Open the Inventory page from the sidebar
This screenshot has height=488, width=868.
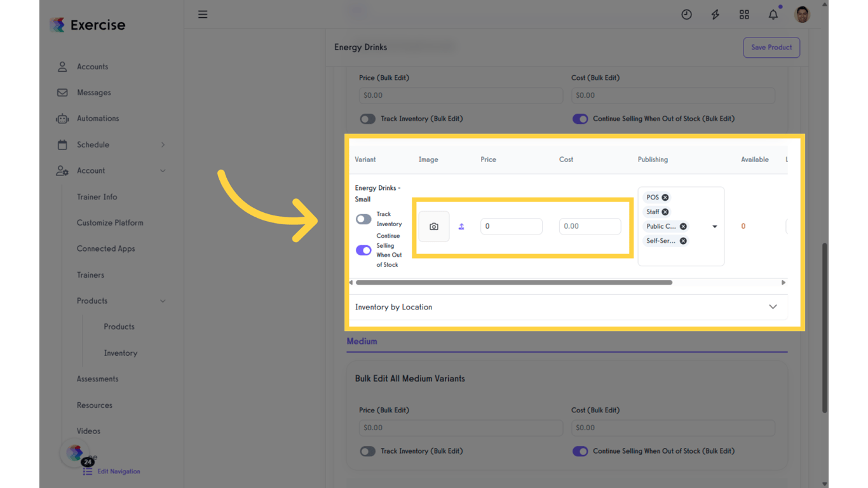coord(120,353)
